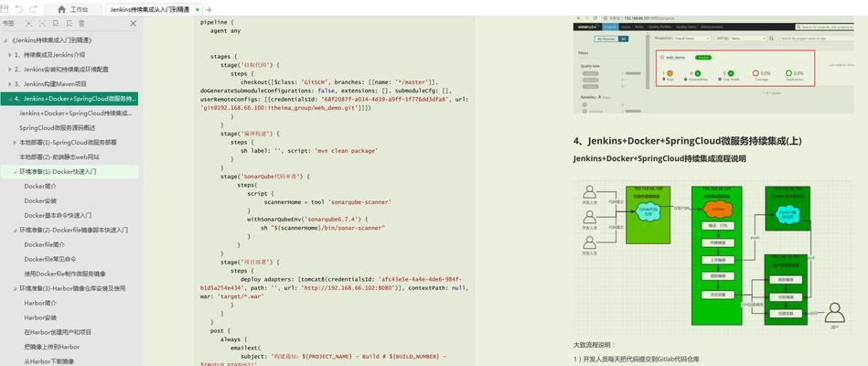
Task: Open bookmark 使用Dockerfile制作微服务镜像
Action: pyautogui.click(x=65, y=274)
